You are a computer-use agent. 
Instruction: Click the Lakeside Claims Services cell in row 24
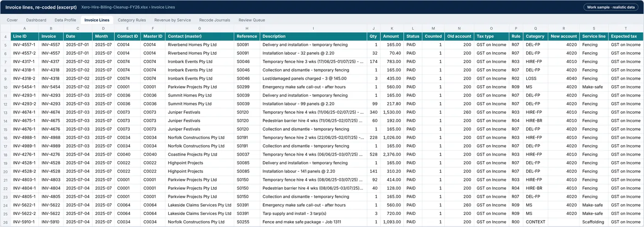tap(200, 205)
